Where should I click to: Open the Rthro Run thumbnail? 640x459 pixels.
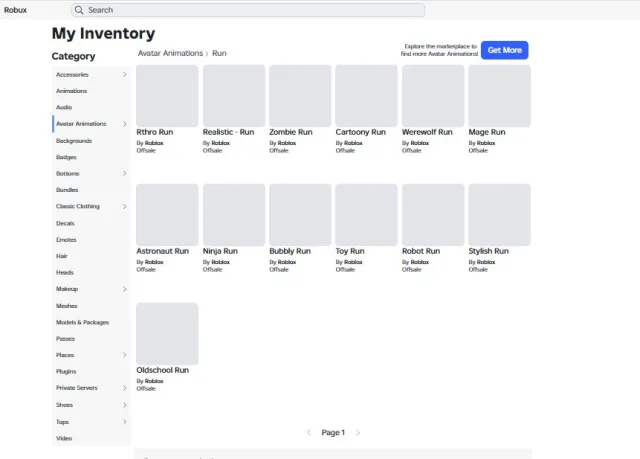pyautogui.click(x=167, y=96)
